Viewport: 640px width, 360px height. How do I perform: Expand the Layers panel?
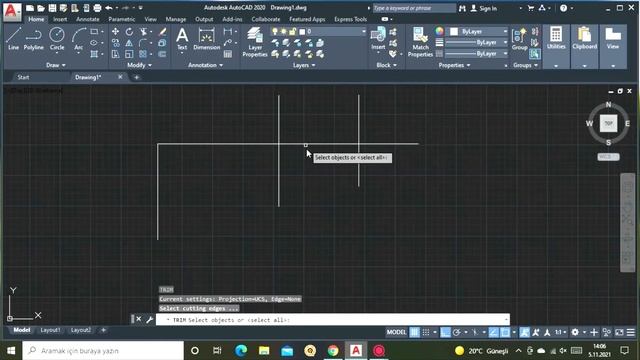(x=304, y=65)
